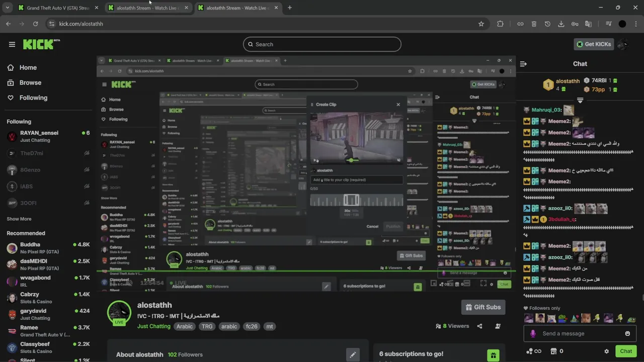644x362 pixels.
Task: View site information next to URL
Action: (x=51, y=24)
